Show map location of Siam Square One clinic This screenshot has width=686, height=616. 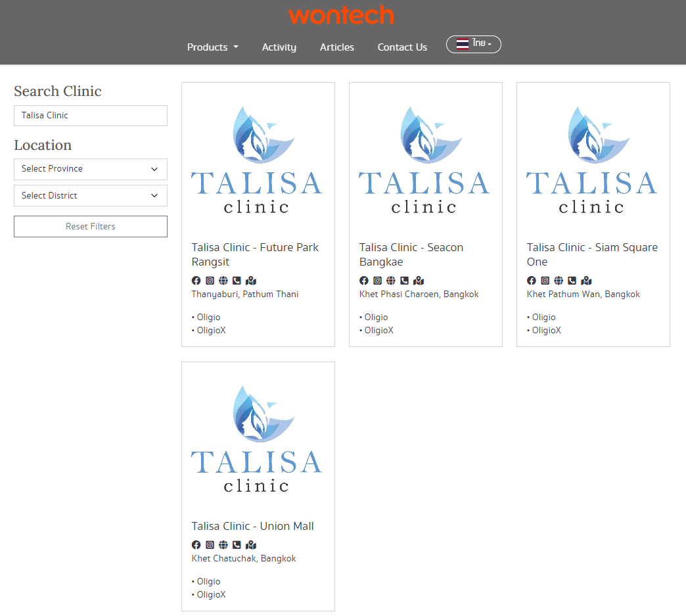coord(586,281)
